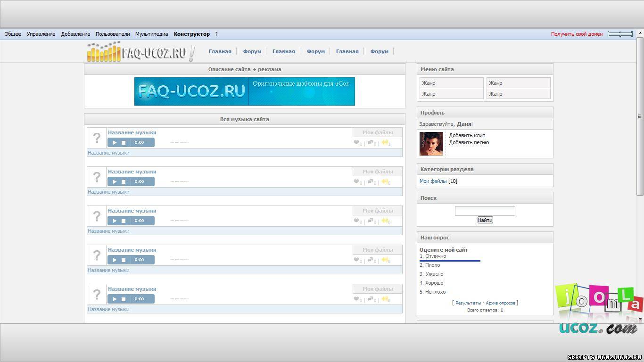Focus the search text field
This screenshot has width=644, height=362.
click(x=485, y=211)
